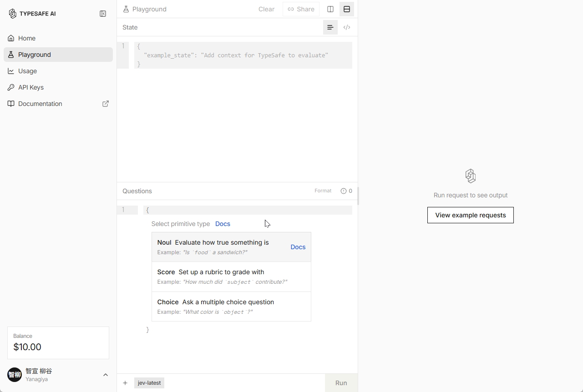Click the Documentation book icon
This screenshot has height=392, width=583.
click(11, 104)
